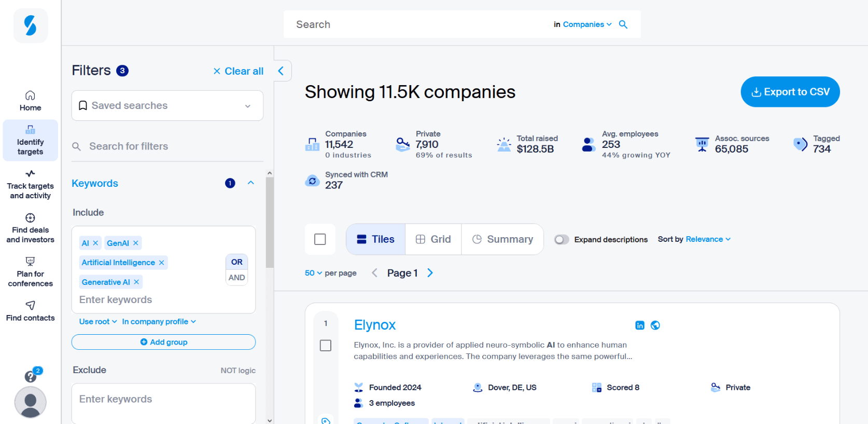The height and width of the screenshot is (424, 868).
Task: Collapse the Keywords filter section
Action: point(251,183)
